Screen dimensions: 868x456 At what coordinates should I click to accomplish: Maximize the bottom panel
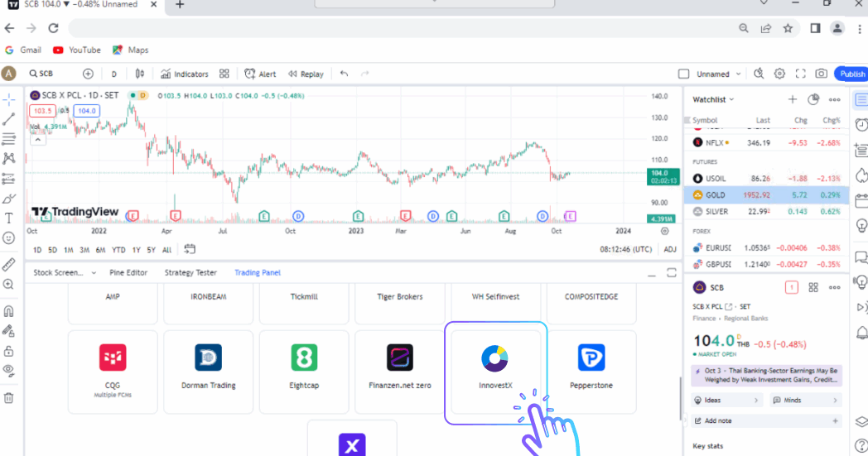(672, 273)
